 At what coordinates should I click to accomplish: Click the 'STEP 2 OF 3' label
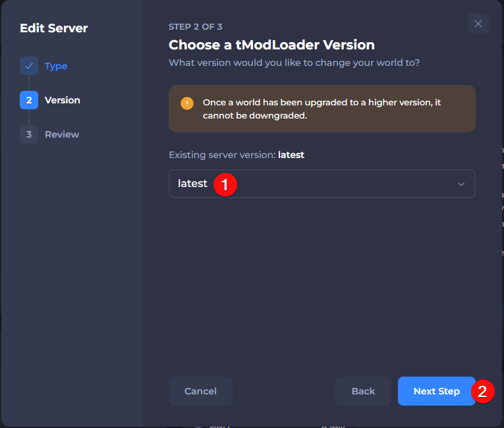click(195, 26)
